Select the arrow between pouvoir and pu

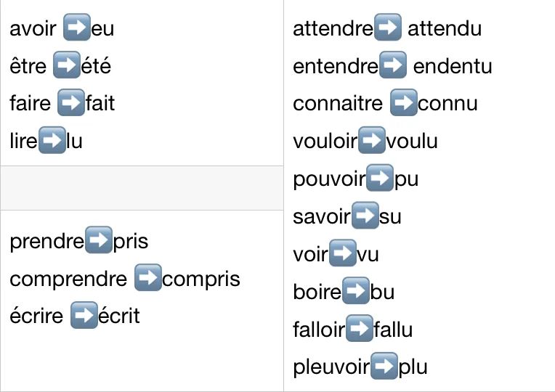[x=380, y=178]
